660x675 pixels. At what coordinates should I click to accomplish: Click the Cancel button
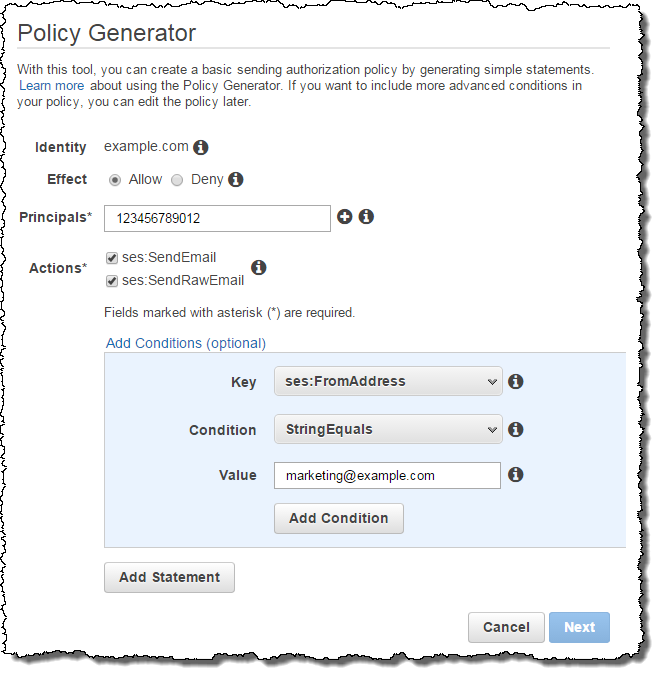pyautogui.click(x=506, y=627)
